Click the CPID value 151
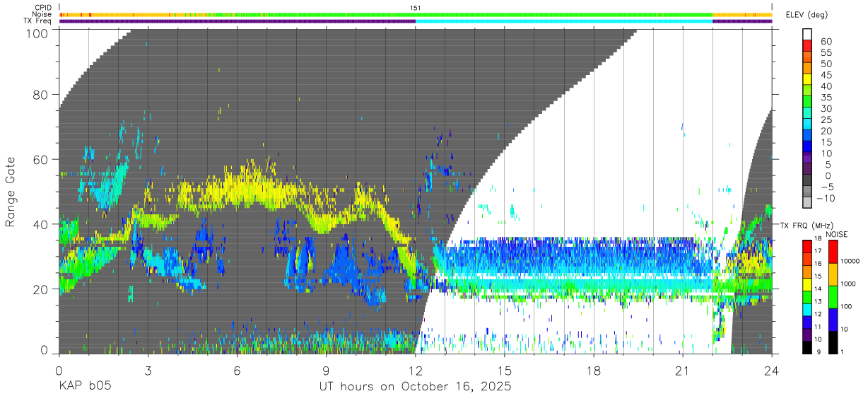This screenshot has width=868, height=401. (416, 8)
